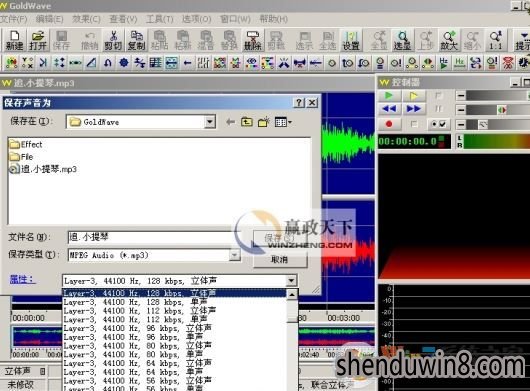Open the 工具 (Tools) menu
This screenshot has width=530, height=391.
(x=160, y=19)
